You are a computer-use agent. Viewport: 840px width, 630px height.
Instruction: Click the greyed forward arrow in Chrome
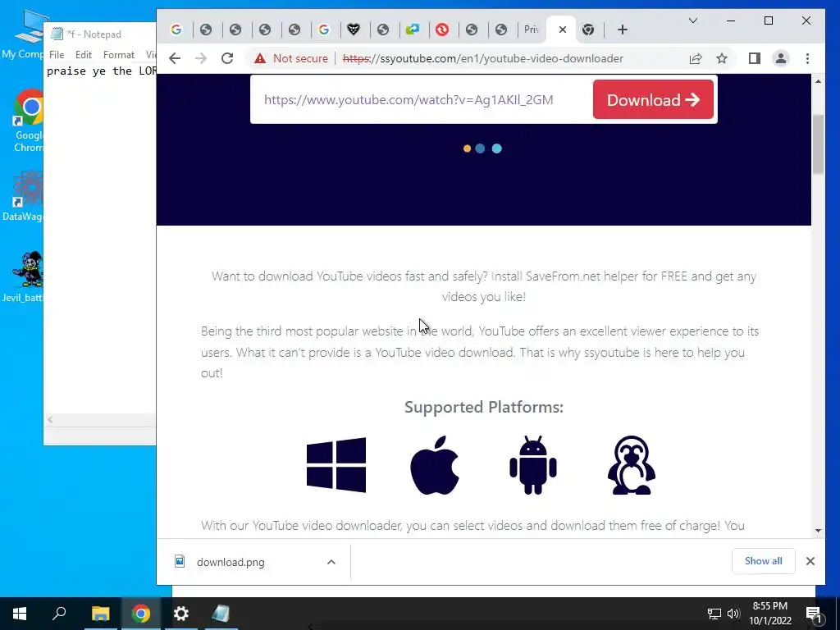click(x=201, y=58)
